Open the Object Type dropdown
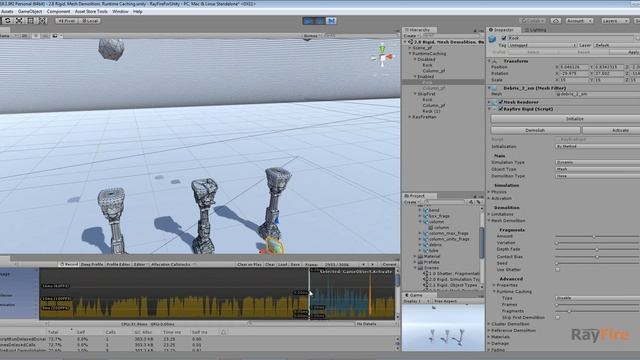This screenshot has height=360, width=640. 598,169
